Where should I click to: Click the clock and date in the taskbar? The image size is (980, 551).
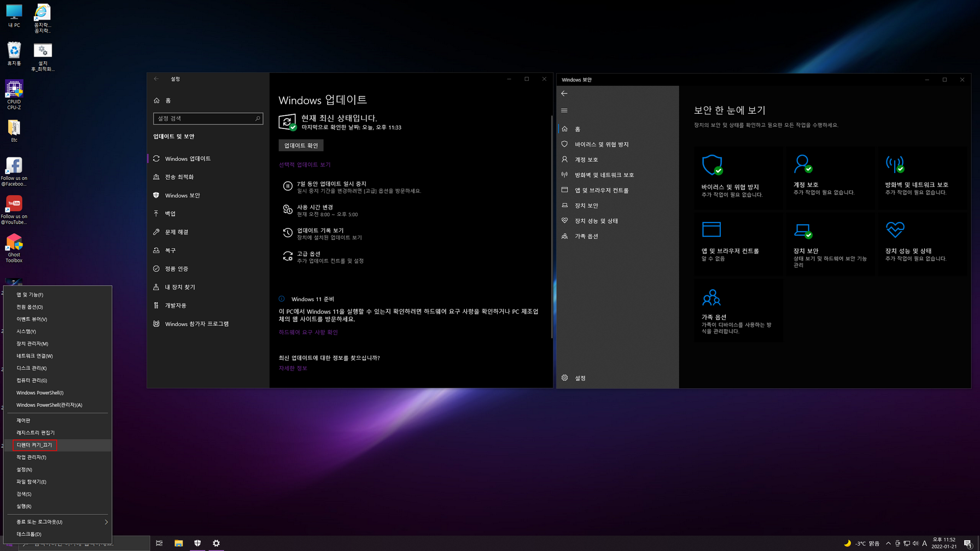(x=944, y=543)
